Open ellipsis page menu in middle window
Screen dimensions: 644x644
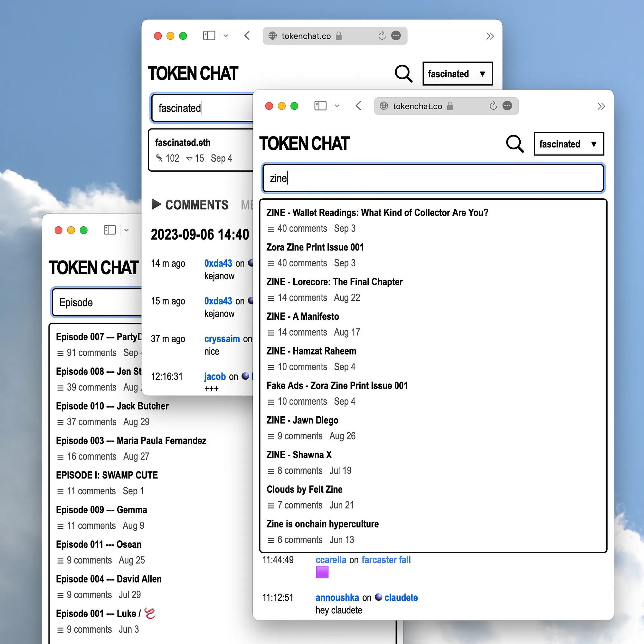pyautogui.click(x=396, y=36)
